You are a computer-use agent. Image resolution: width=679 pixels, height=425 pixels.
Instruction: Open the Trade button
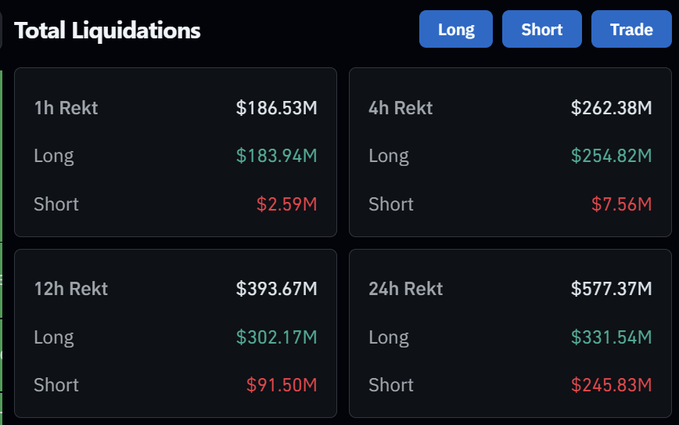(x=631, y=29)
